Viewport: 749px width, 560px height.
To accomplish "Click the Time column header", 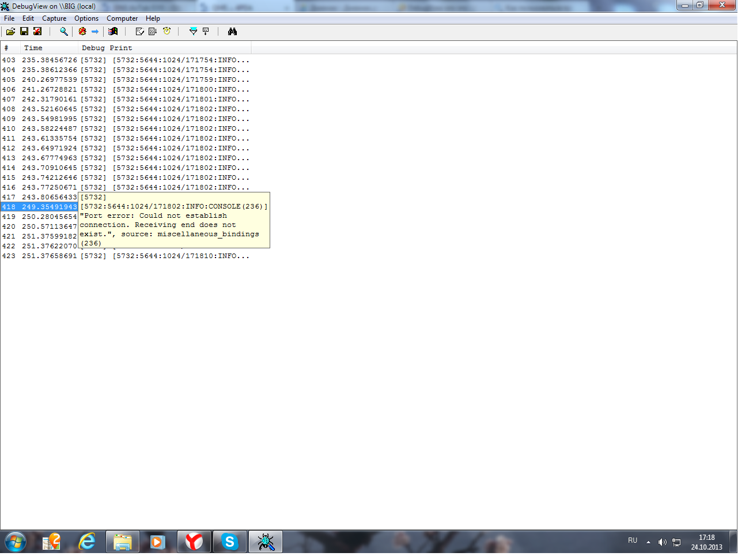I will pyautogui.click(x=50, y=48).
